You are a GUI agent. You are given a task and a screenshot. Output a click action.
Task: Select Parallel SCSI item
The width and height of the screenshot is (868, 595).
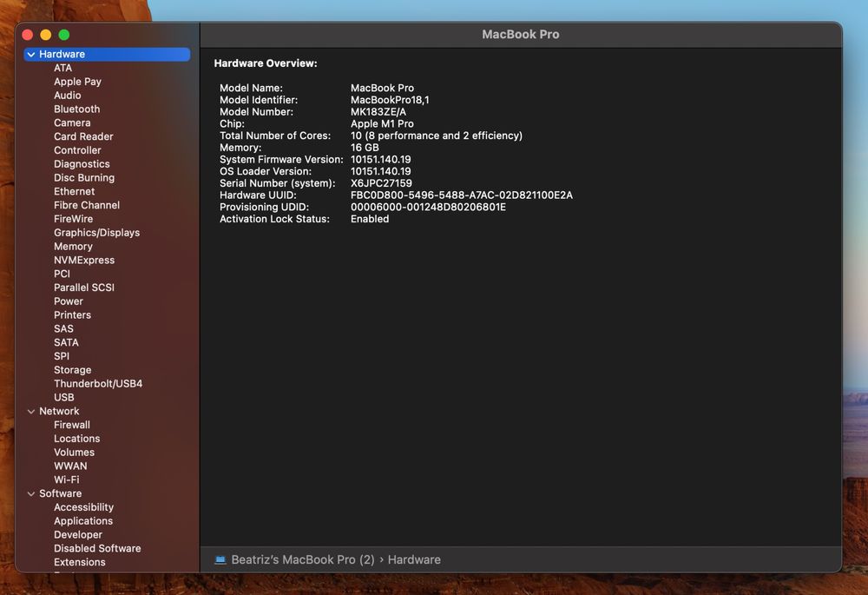(84, 288)
